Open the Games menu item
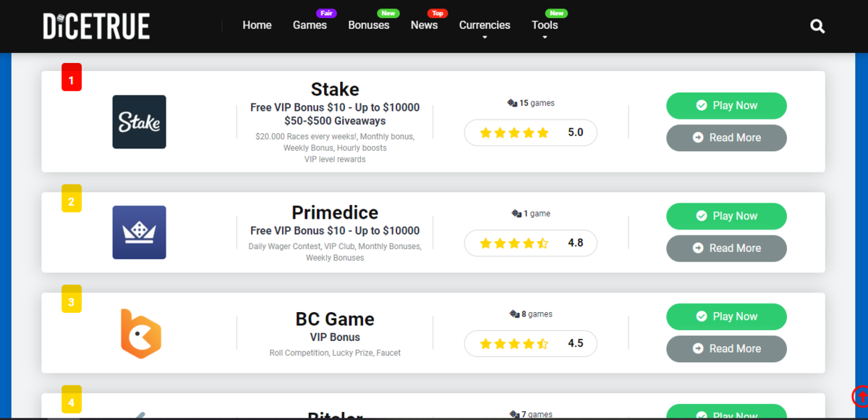 point(310,25)
